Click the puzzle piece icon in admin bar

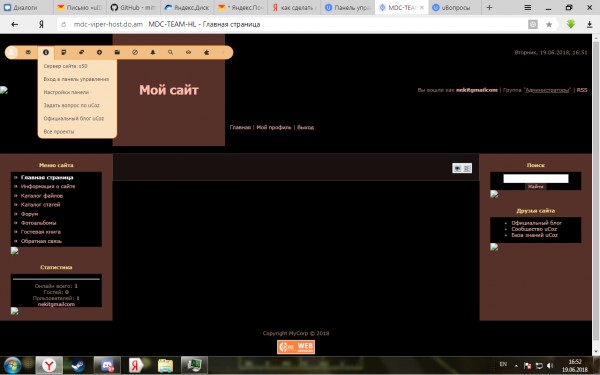coord(206,52)
